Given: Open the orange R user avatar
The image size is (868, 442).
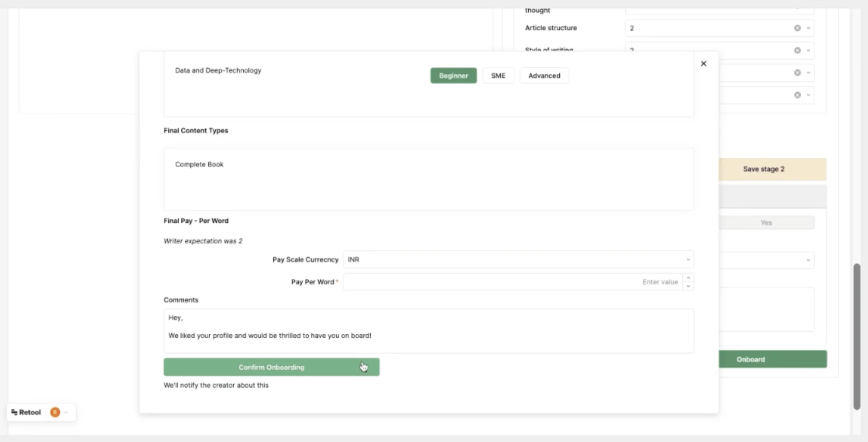Looking at the screenshot, I should tap(55, 412).
